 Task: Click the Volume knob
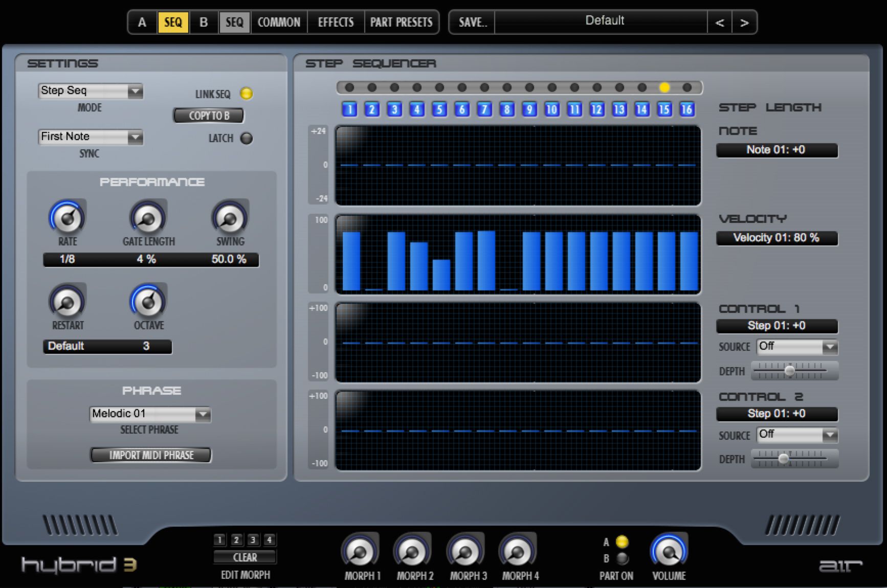(x=669, y=552)
